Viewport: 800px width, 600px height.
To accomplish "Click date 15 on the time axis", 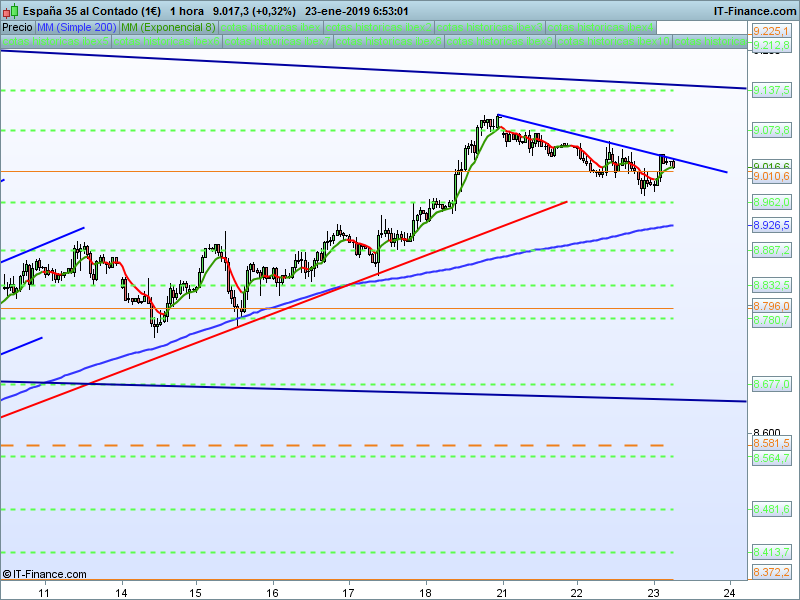I will [x=195, y=593].
